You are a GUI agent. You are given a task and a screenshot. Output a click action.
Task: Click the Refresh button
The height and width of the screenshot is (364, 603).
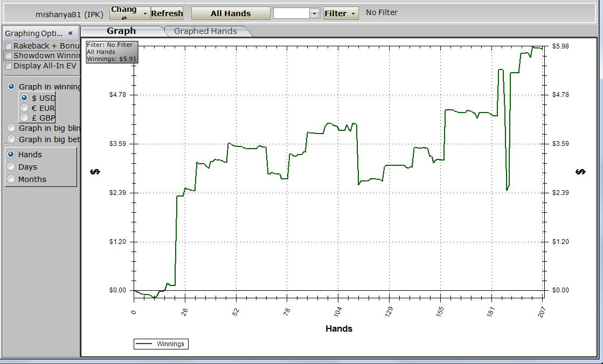[167, 13]
